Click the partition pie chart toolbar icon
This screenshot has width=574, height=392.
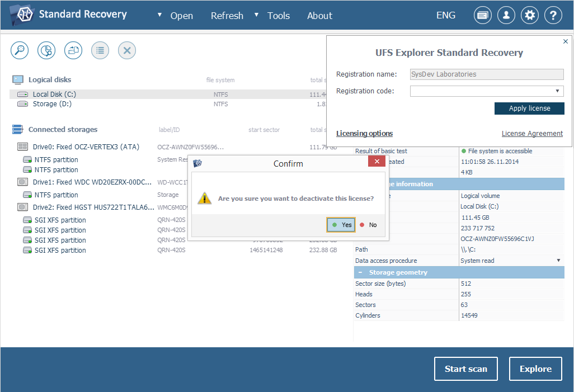[46, 50]
